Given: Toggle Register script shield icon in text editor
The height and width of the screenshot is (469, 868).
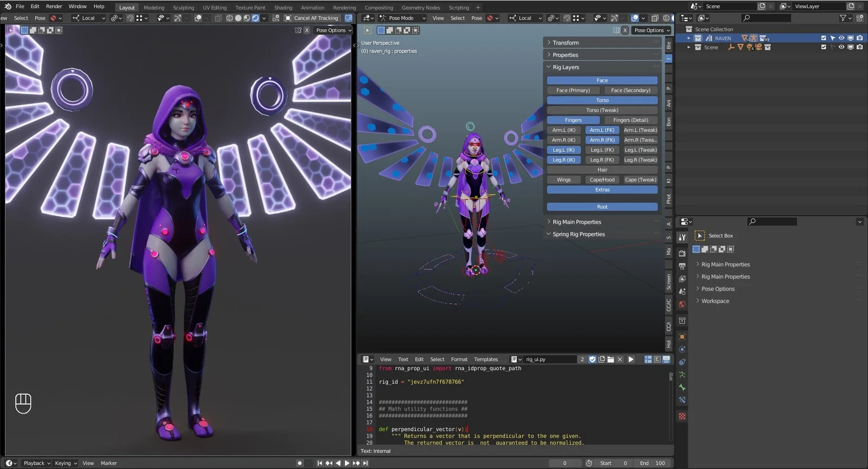Looking at the screenshot, I should click(592, 359).
